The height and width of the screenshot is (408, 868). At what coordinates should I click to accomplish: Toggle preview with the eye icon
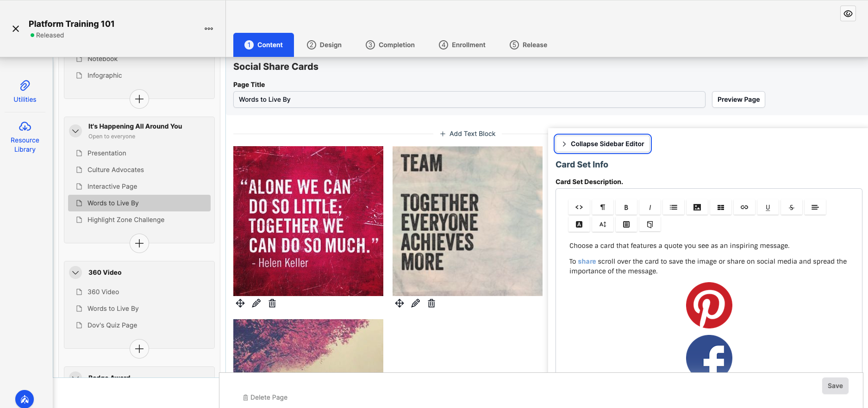click(848, 14)
